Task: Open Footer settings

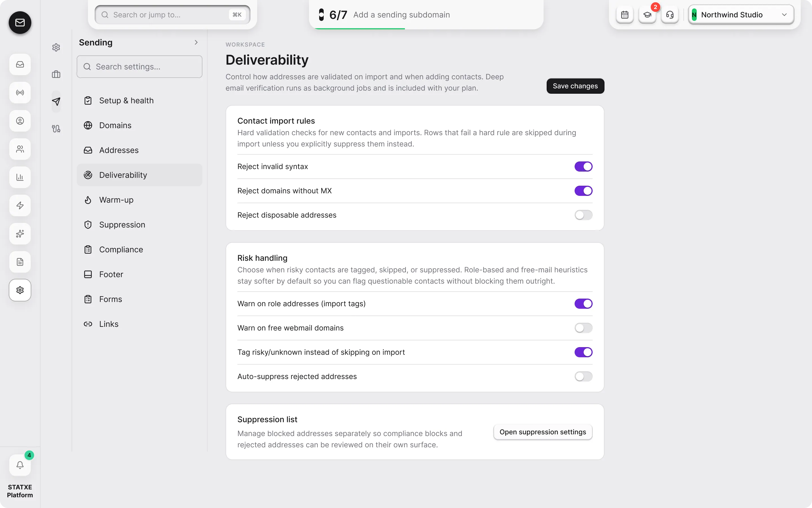Action: click(139, 275)
